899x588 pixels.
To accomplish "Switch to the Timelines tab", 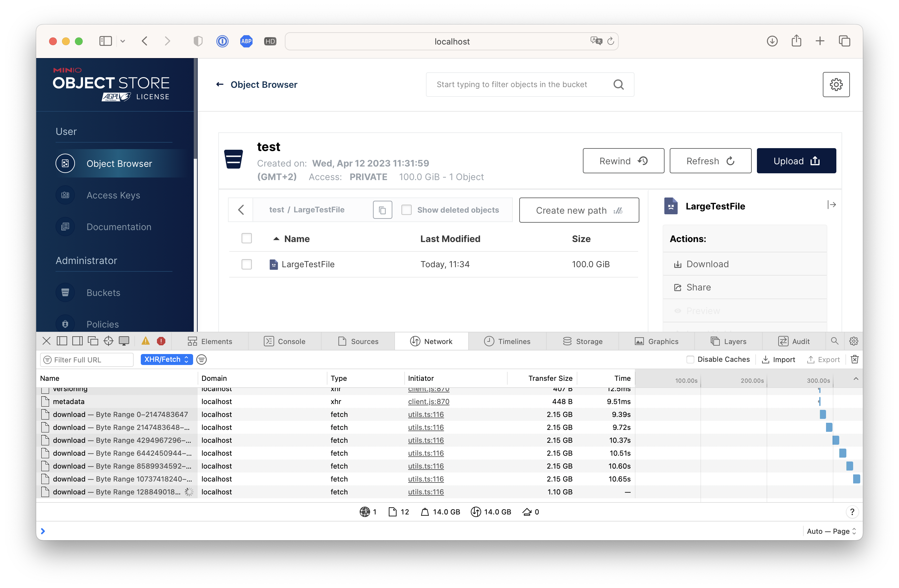I will tap(507, 341).
